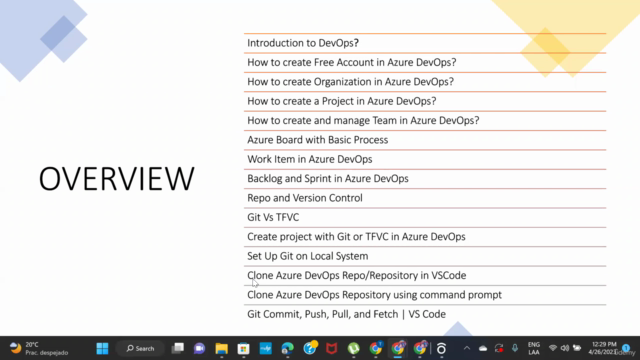Viewport: 640px width, 360px height.
Task: Click the 'Git Vs TFVC' line
Action: pos(273,218)
